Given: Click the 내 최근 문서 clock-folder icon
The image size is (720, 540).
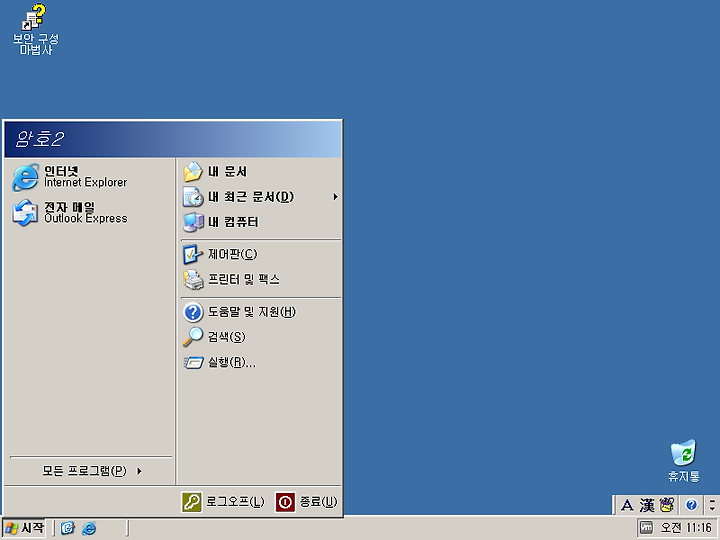Looking at the screenshot, I should click(x=193, y=197).
